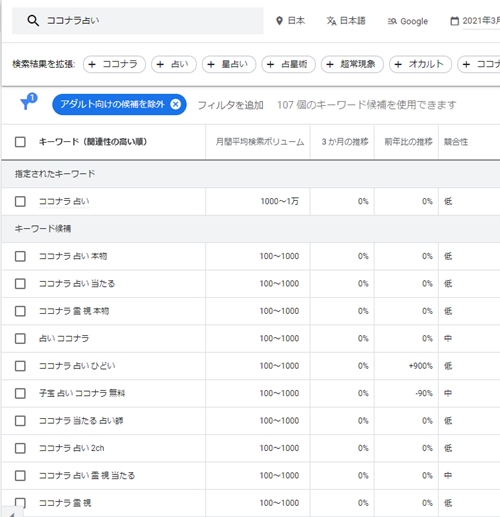
Task: Click the search magnifier icon
Action: pyautogui.click(x=33, y=21)
